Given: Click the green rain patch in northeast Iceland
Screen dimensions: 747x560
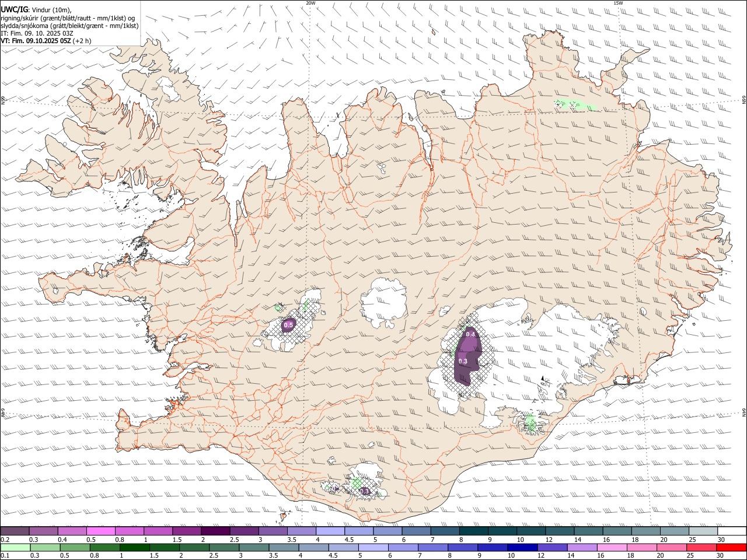Looking at the screenshot, I should pos(575,106).
